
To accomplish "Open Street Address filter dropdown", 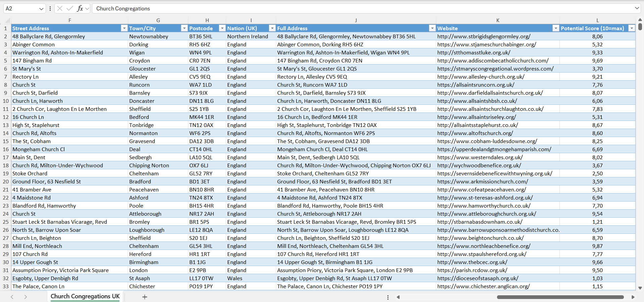I will (124, 28).
